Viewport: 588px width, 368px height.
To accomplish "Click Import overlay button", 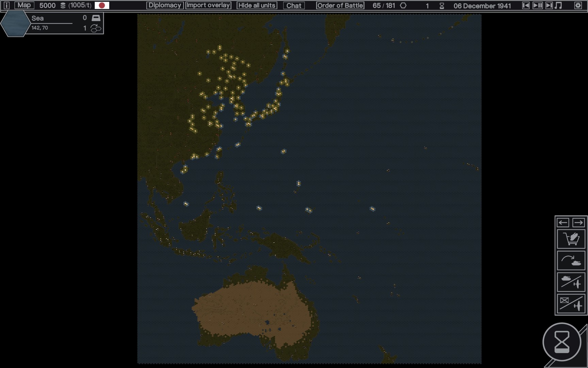I will click(x=208, y=5).
